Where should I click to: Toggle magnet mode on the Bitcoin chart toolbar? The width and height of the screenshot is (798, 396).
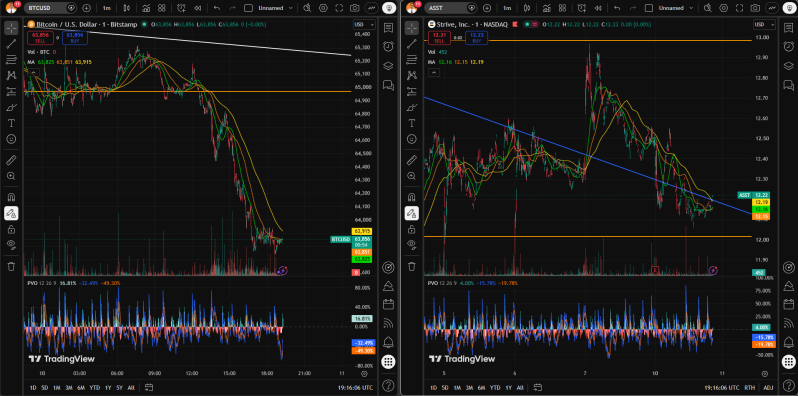(x=11, y=197)
